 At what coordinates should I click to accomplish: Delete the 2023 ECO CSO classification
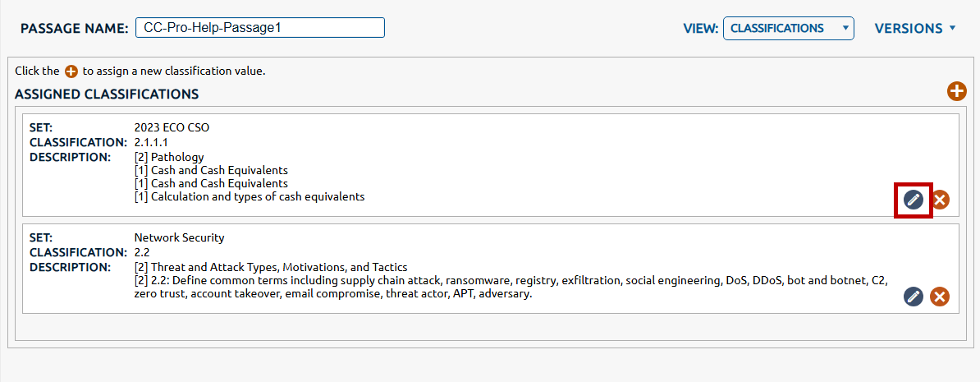(x=940, y=200)
